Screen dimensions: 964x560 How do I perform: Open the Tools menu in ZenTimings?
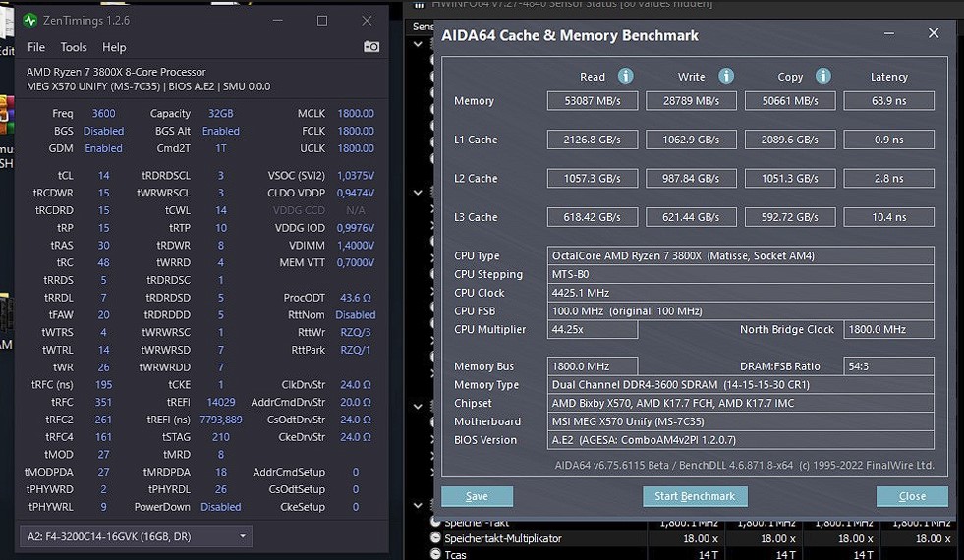(x=73, y=47)
